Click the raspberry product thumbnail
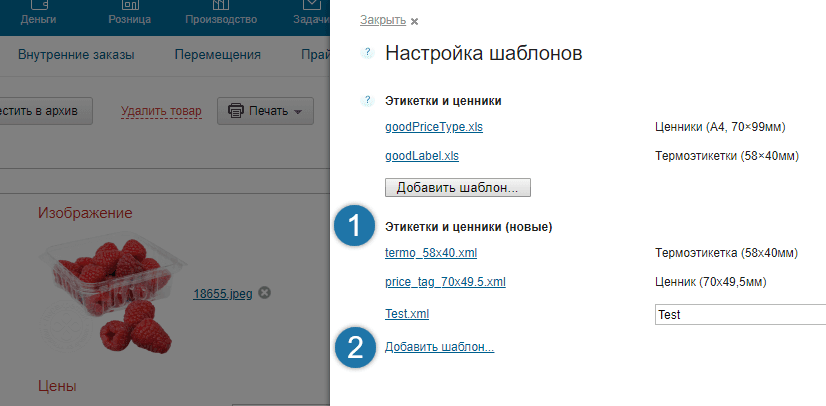The image size is (826, 406). 113,295
